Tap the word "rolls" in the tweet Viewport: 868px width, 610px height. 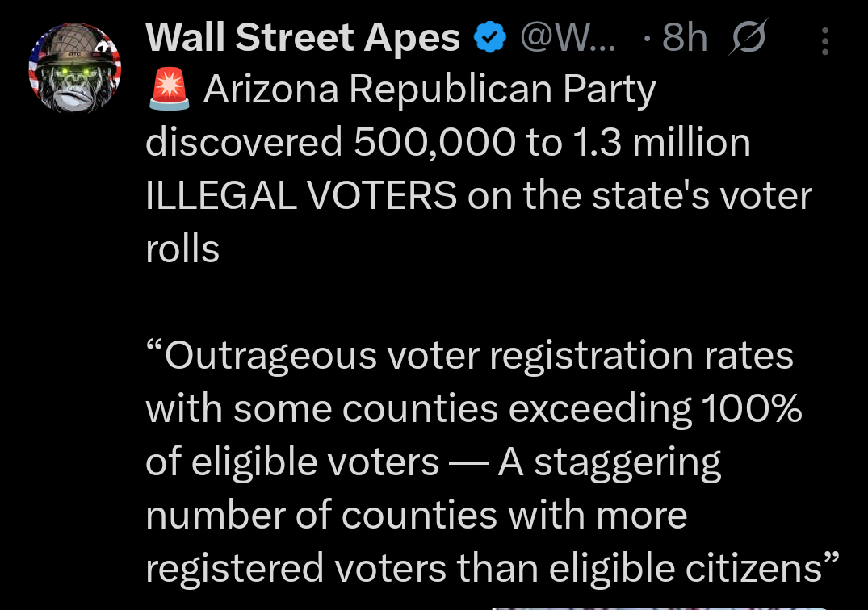(182, 249)
